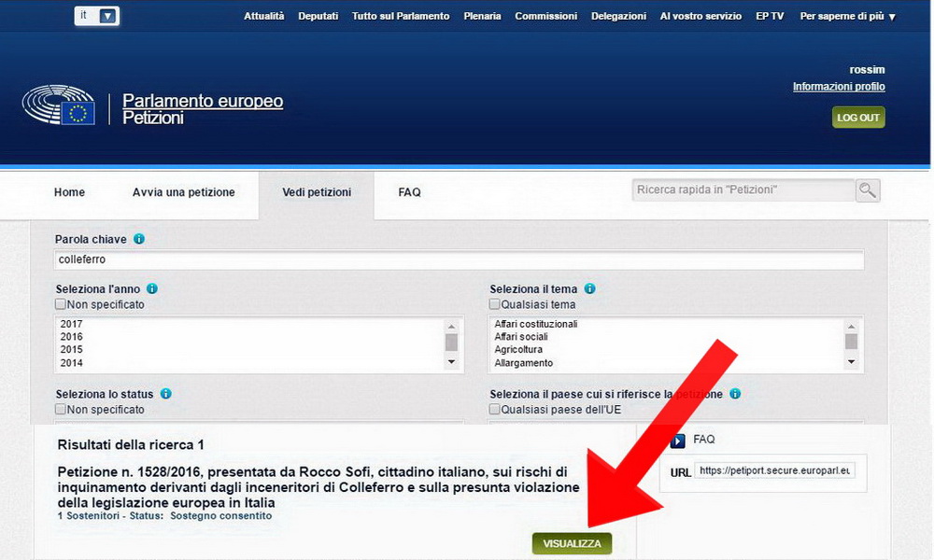The height and width of the screenshot is (560, 934).
Task: Click theme list scroll-down arrow
Action: [x=851, y=362]
